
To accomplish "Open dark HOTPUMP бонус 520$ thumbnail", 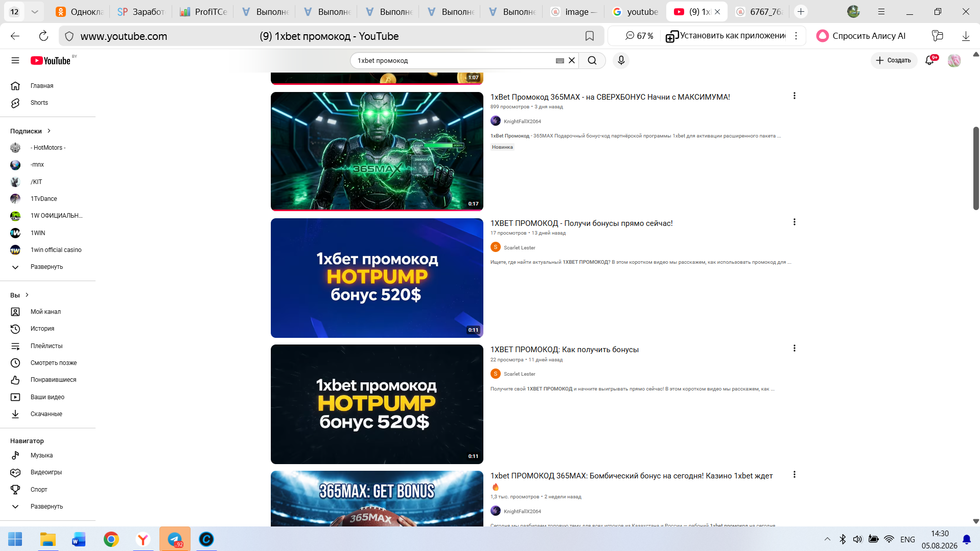I will 377,404.
